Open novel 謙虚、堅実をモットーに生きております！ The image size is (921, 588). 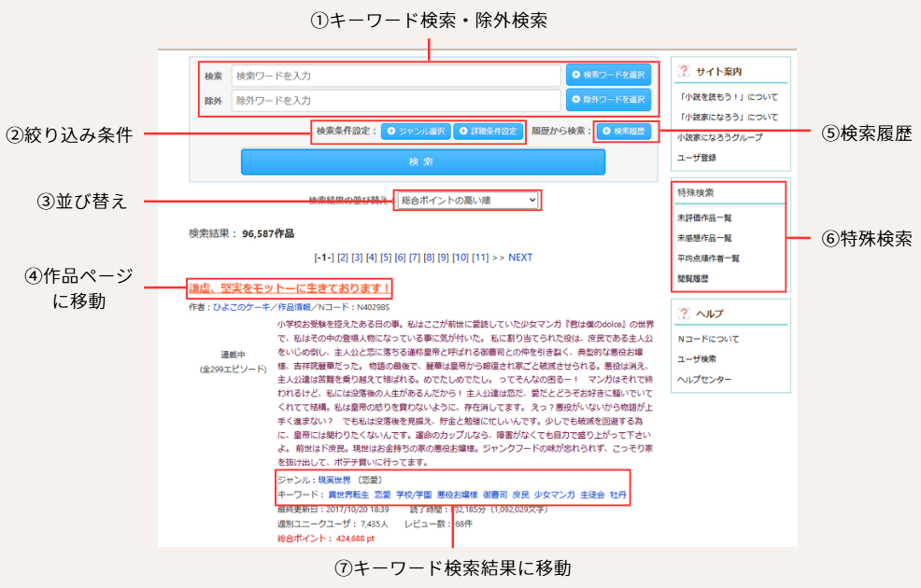coord(290,288)
